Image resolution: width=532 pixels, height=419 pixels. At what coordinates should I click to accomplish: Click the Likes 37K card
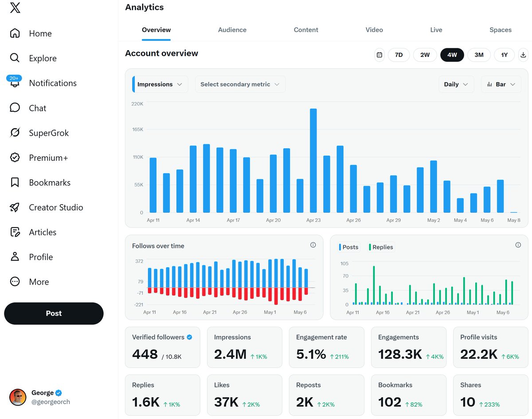click(x=245, y=395)
